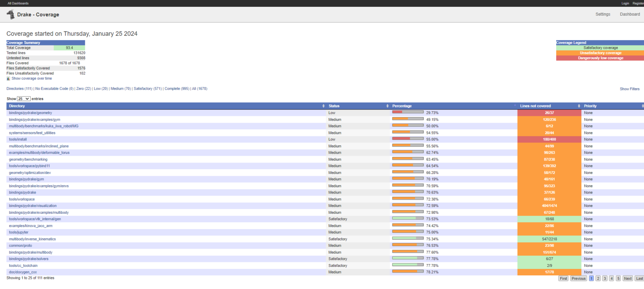Click Percentage column sort arrows
The image size is (644, 289).
pos(515,106)
